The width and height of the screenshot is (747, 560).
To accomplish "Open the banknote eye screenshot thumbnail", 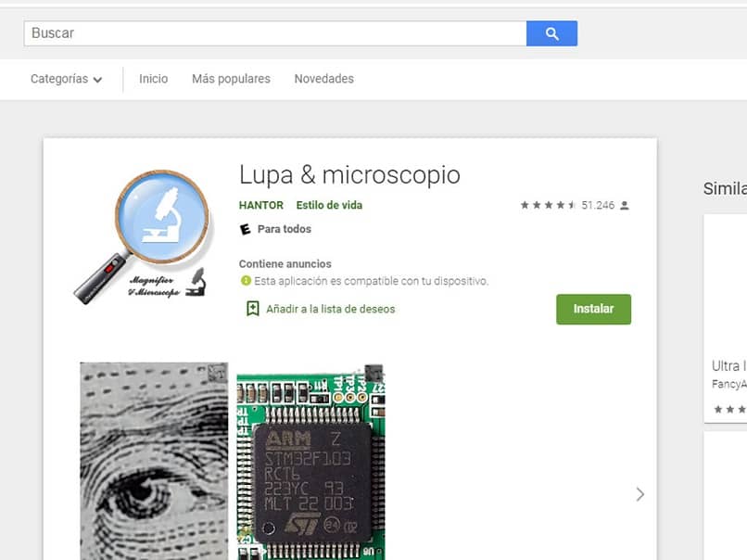I will (154, 461).
